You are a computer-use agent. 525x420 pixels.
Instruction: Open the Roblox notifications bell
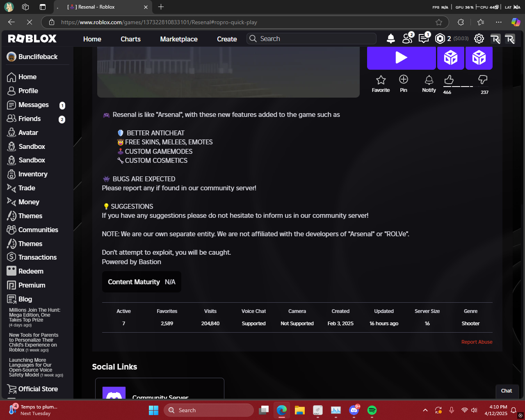391,39
